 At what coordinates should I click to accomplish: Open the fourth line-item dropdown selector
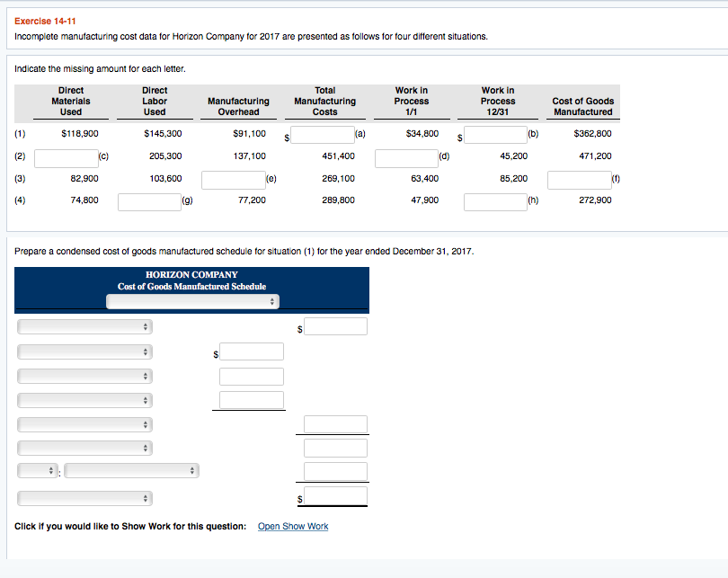point(84,400)
